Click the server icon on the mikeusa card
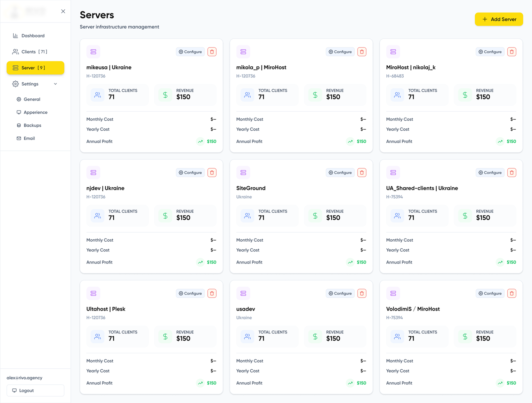 [x=93, y=51]
